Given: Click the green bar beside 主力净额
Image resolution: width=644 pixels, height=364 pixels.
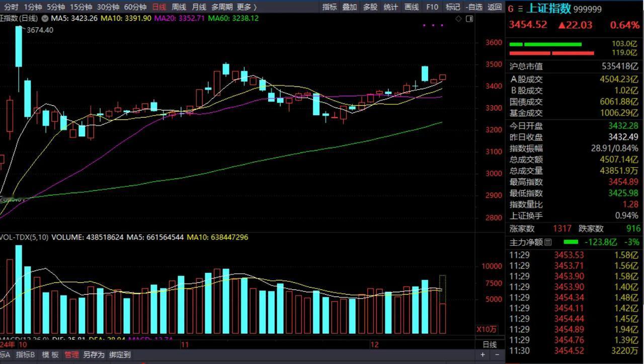Looking at the screenshot, I should tap(571, 242).
